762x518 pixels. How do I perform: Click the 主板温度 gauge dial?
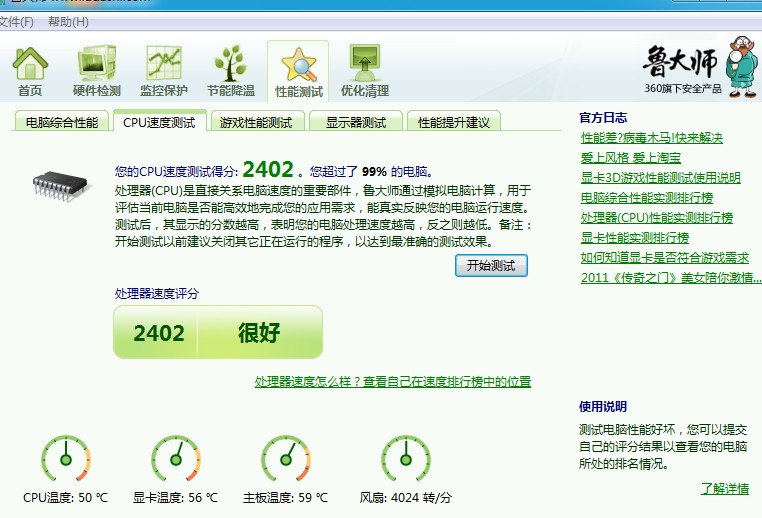tap(286, 459)
